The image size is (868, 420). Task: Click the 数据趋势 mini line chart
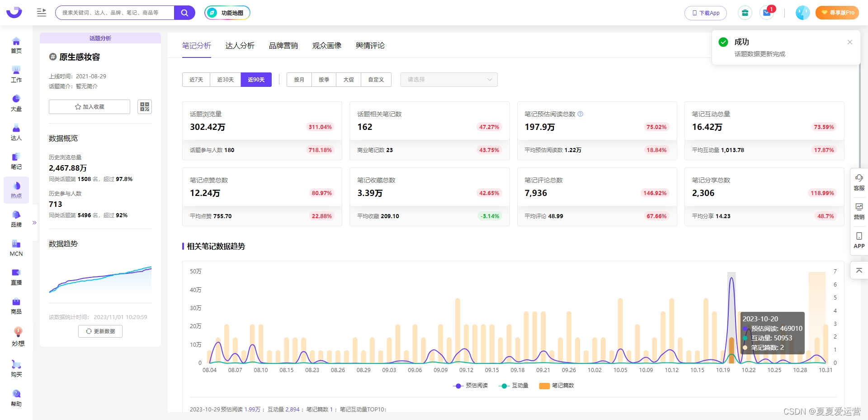pyautogui.click(x=100, y=279)
